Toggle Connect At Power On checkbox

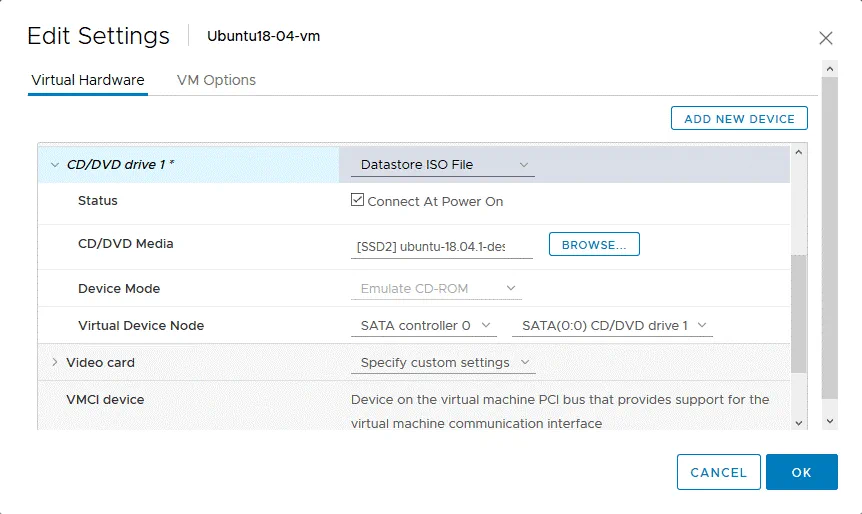point(358,201)
